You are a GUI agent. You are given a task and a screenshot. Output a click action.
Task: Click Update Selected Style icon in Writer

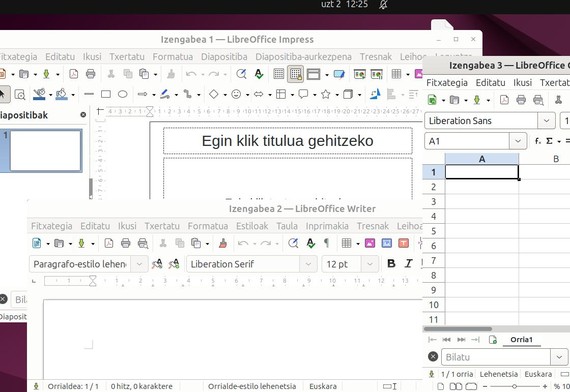(x=157, y=264)
